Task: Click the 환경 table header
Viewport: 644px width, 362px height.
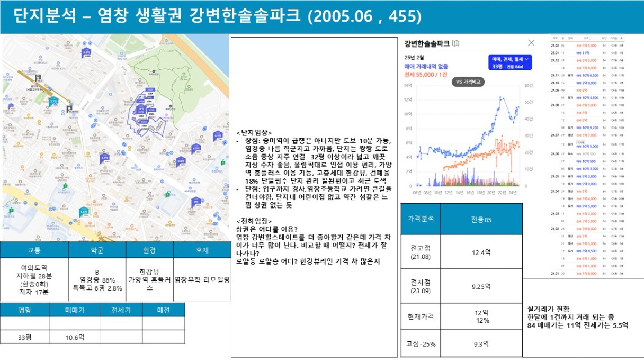Action: coord(149,249)
